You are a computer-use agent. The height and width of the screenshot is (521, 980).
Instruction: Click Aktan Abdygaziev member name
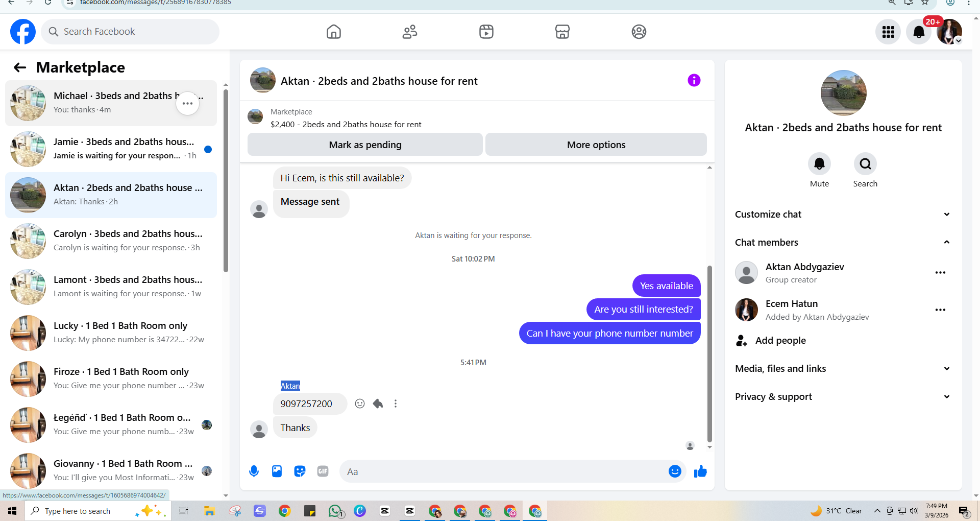pyautogui.click(x=805, y=267)
